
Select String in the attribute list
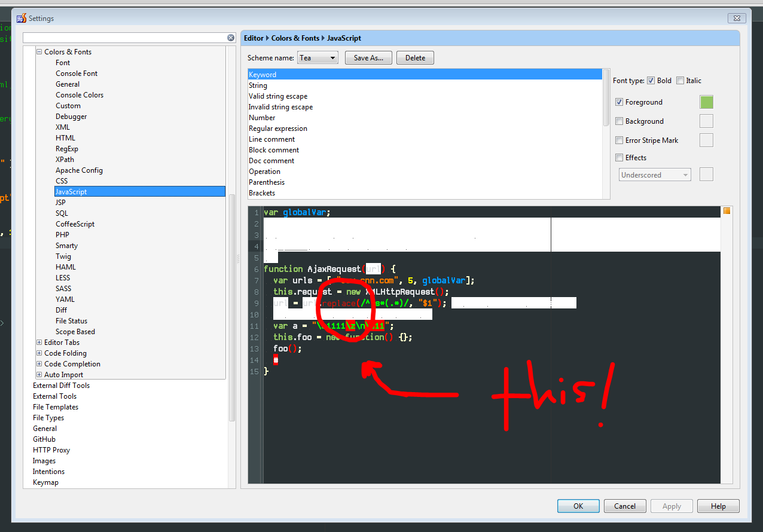425,85
